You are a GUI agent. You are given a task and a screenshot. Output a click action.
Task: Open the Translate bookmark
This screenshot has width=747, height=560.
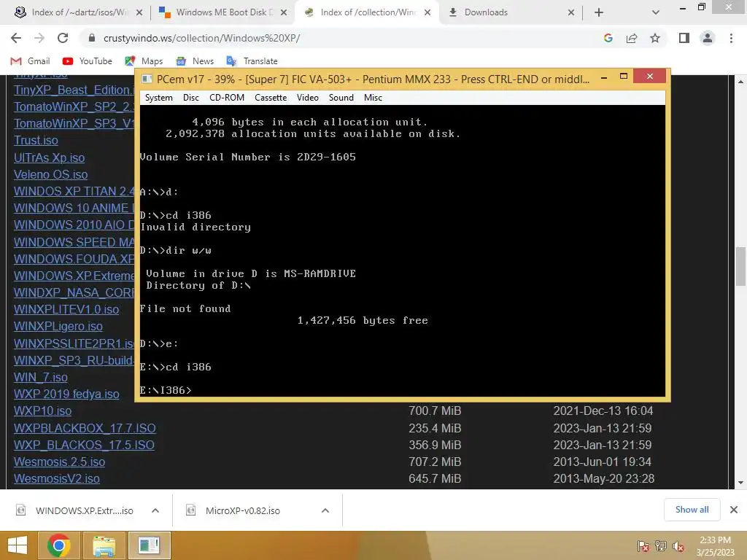[252, 61]
